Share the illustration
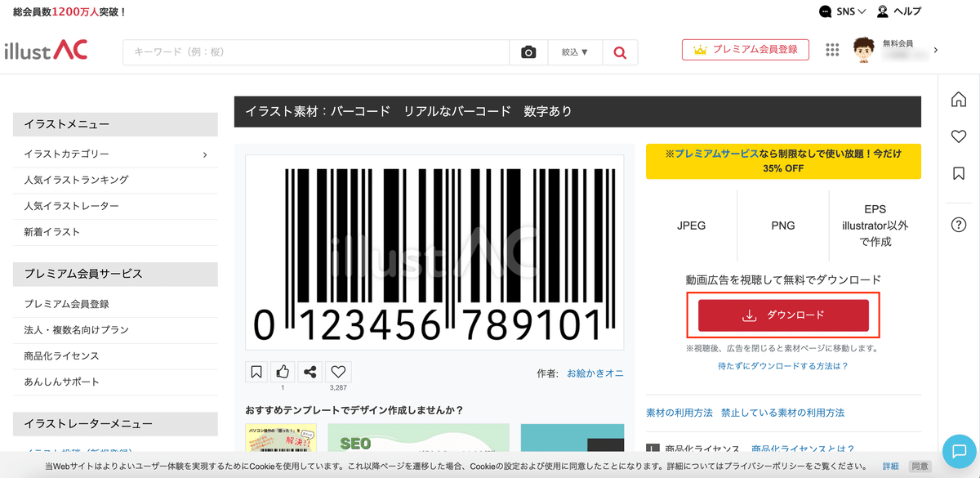 point(310,372)
